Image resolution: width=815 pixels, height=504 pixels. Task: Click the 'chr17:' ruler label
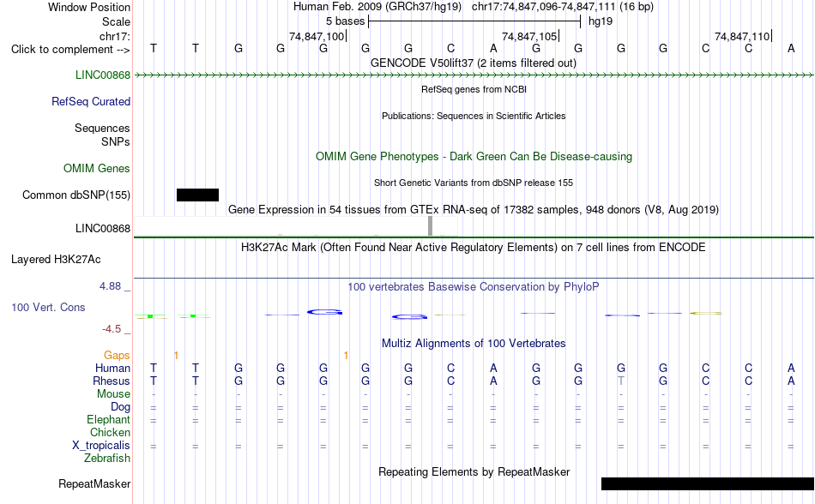115,36
